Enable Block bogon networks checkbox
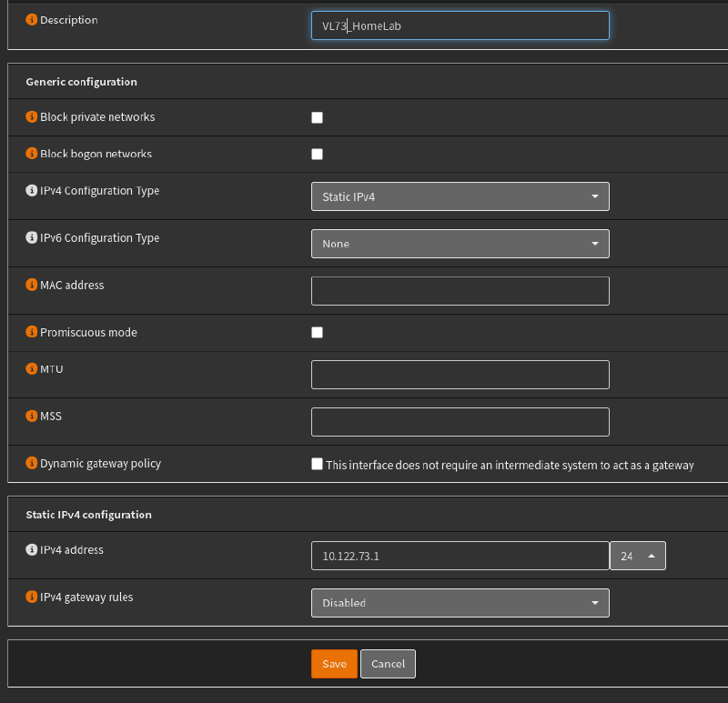 [x=317, y=154]
